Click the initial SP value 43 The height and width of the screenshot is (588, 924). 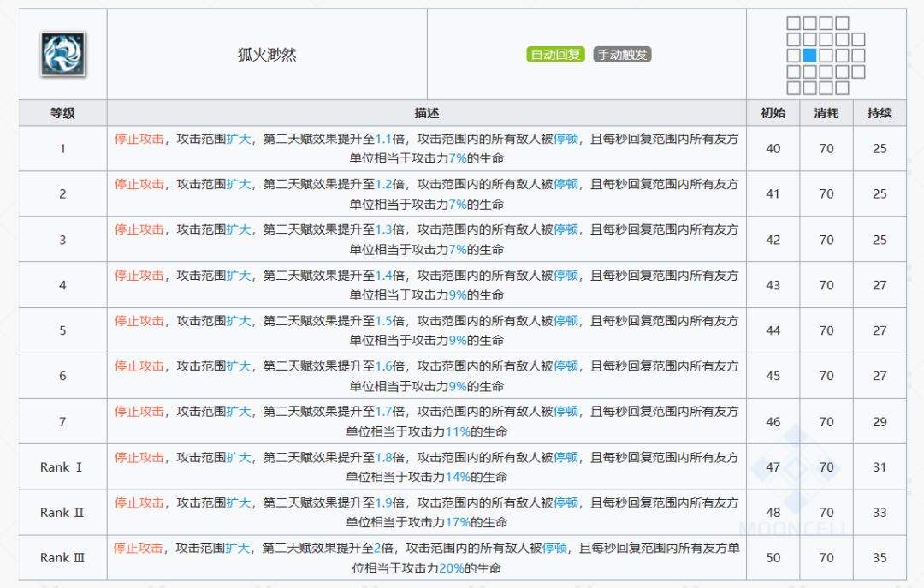click(773, 286)
